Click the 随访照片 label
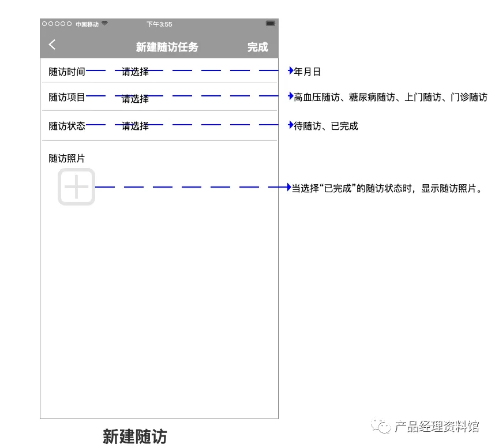495x448 pixels. (67, 158)
